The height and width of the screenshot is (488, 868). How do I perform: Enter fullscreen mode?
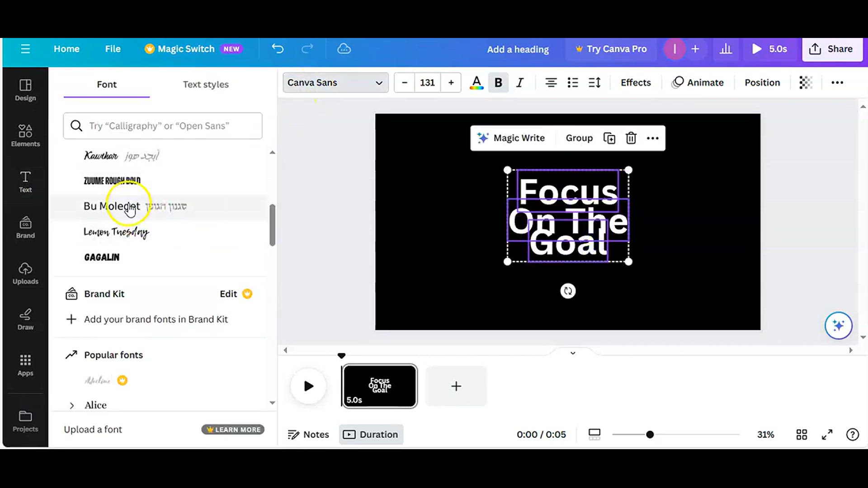pos(827,435)
